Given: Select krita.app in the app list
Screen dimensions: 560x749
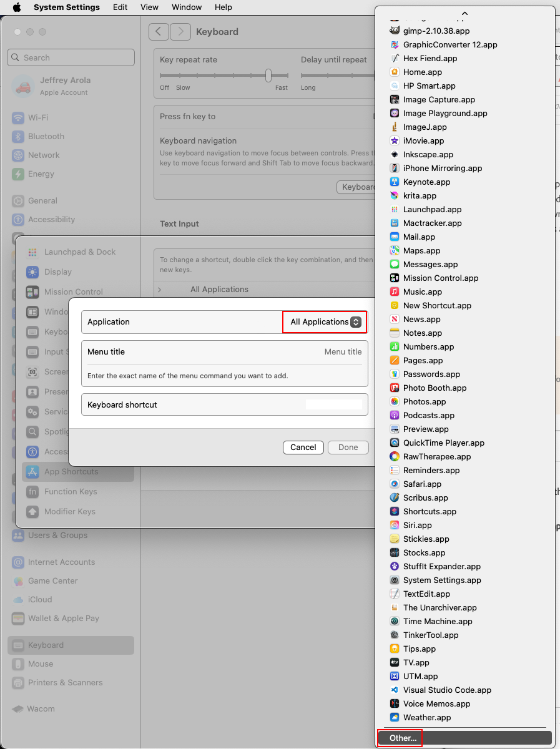Looking at the screenshot, I should tap(420, 195).
